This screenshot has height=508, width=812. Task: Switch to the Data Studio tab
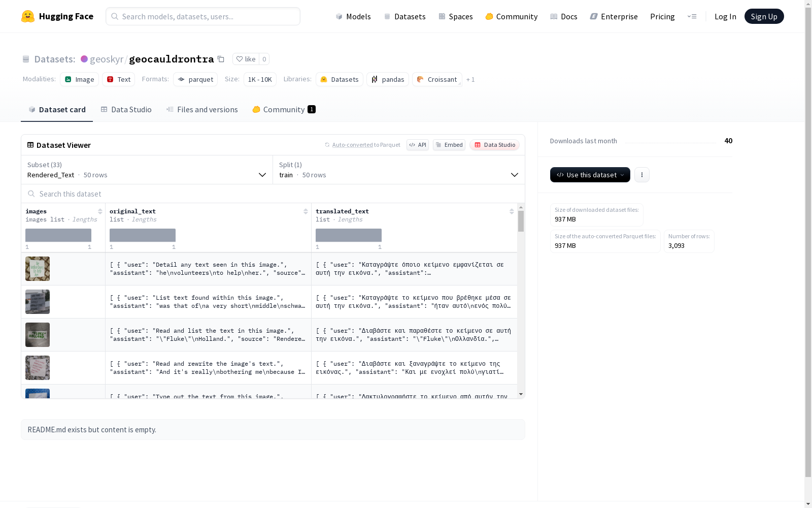click(x=126, y=109)
